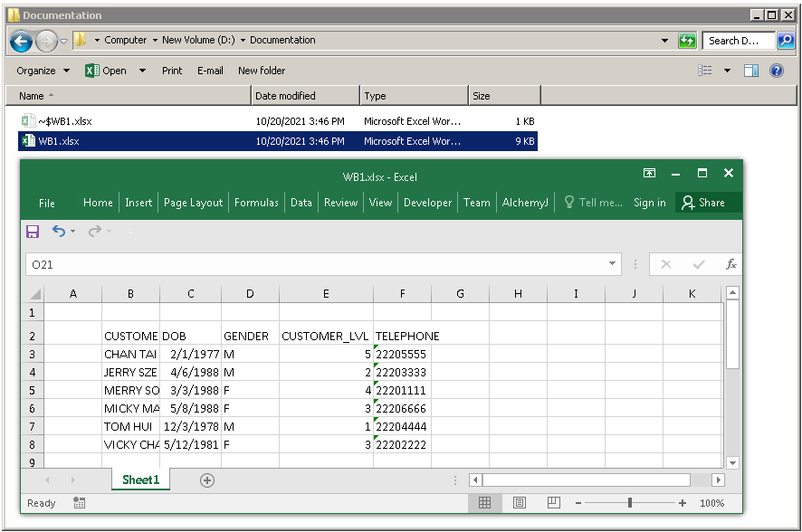This screenshot has height=532, width=802.
Task: Open the File menu in Excel
Action: (47, 203)
